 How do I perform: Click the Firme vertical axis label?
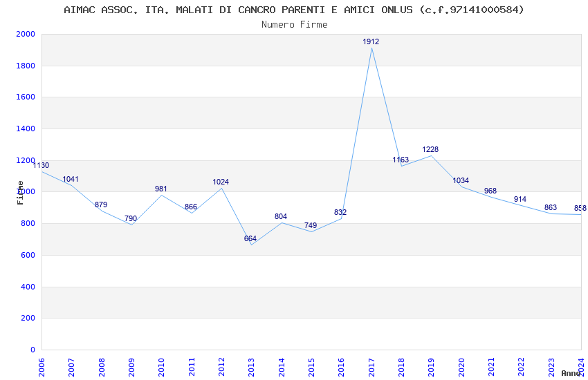(20, 193)
